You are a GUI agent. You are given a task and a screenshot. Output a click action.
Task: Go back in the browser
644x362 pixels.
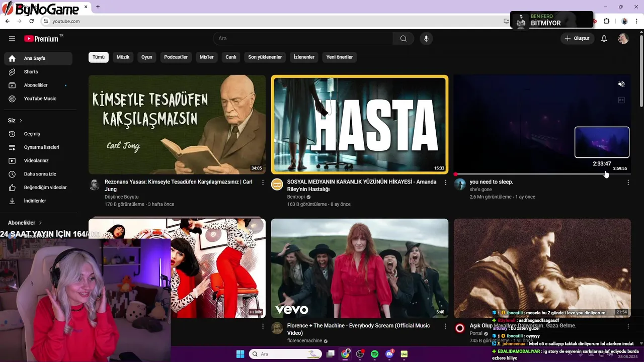coord(7,21)
